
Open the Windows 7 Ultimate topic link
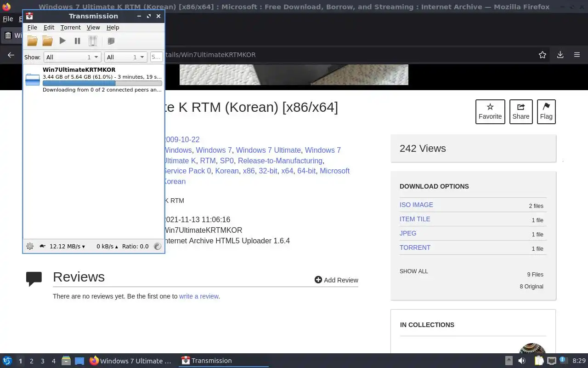click(268, 150)
